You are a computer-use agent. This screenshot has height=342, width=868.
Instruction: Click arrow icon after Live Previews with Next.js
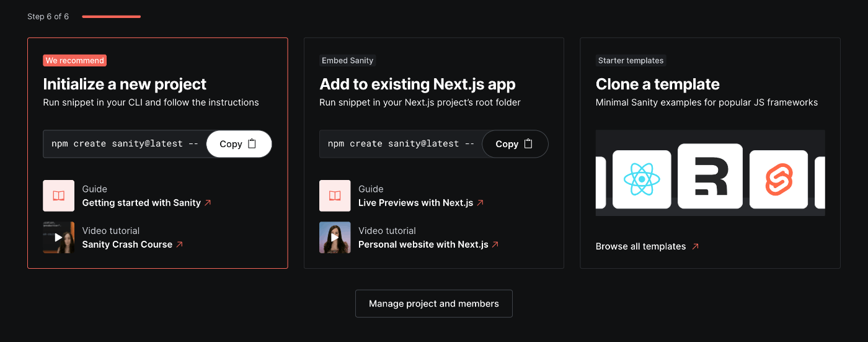[x=480, y=203]
